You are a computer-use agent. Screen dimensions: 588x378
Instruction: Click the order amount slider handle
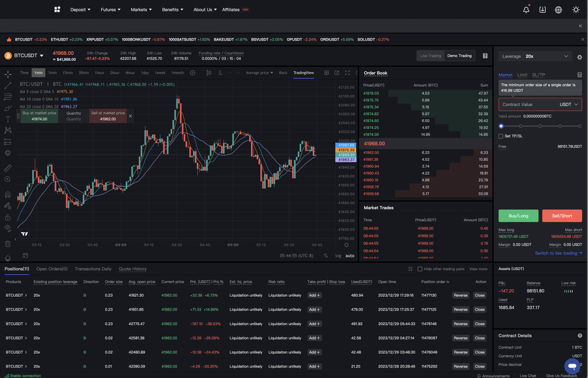[501, 126]
